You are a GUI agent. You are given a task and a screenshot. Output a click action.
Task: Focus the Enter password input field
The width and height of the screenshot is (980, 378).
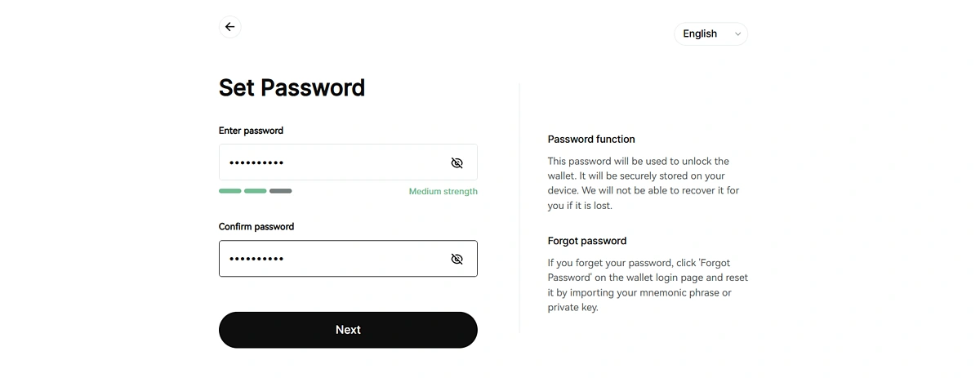click(331, 162)
